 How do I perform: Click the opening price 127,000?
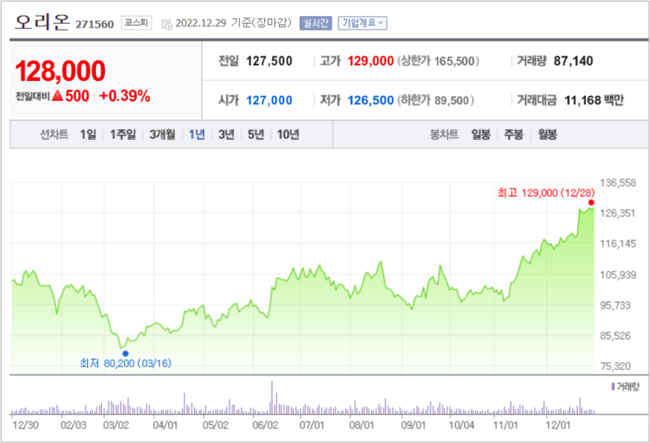tap(269, 100)
